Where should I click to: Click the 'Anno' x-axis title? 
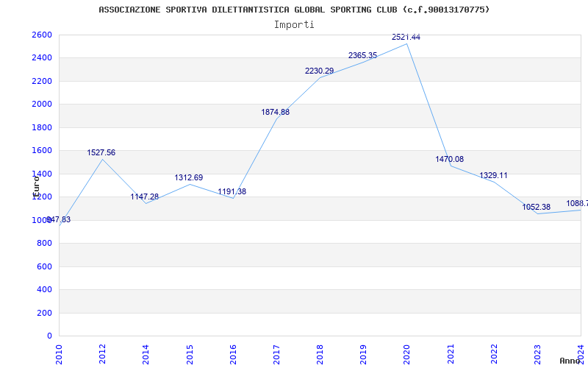pos(570,361)
